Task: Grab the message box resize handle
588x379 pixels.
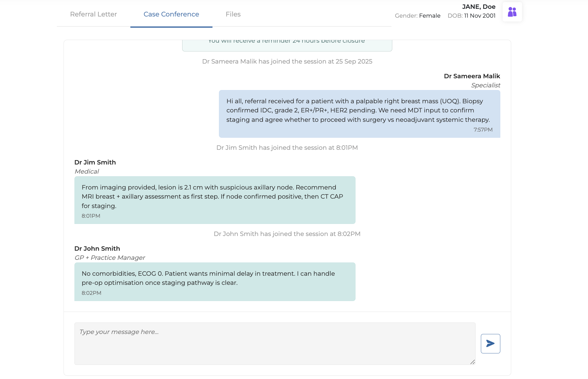Action: click(472, 362)
